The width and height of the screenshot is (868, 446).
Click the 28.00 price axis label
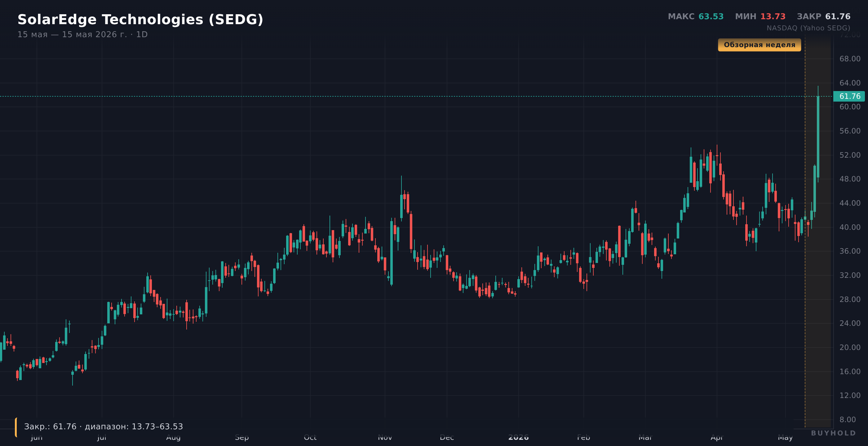(x=850, y=299)
